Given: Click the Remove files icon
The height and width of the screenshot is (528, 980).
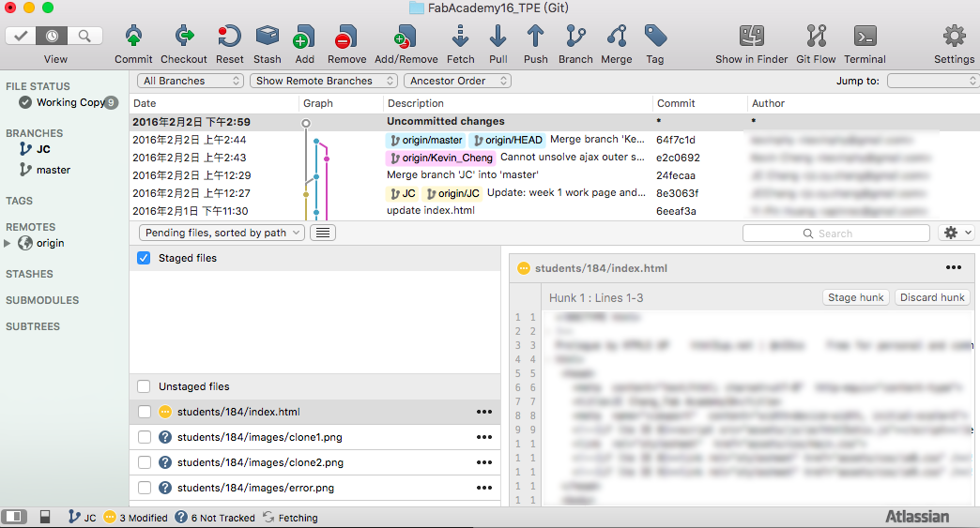Looking at the screenshot, I should point(346,37).
